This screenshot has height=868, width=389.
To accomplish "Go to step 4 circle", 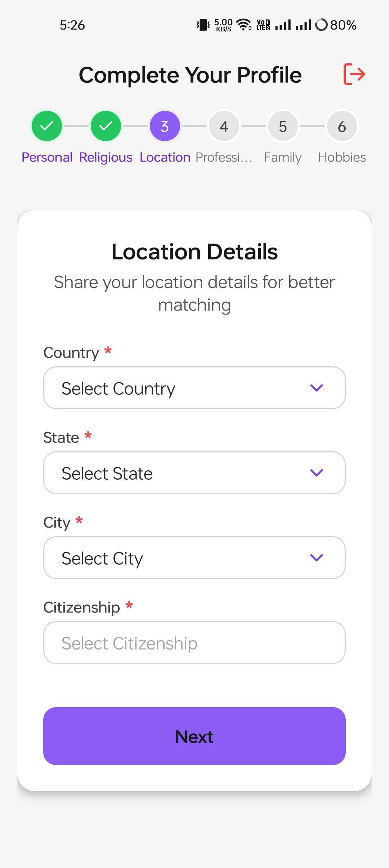I will pos(224,126).
